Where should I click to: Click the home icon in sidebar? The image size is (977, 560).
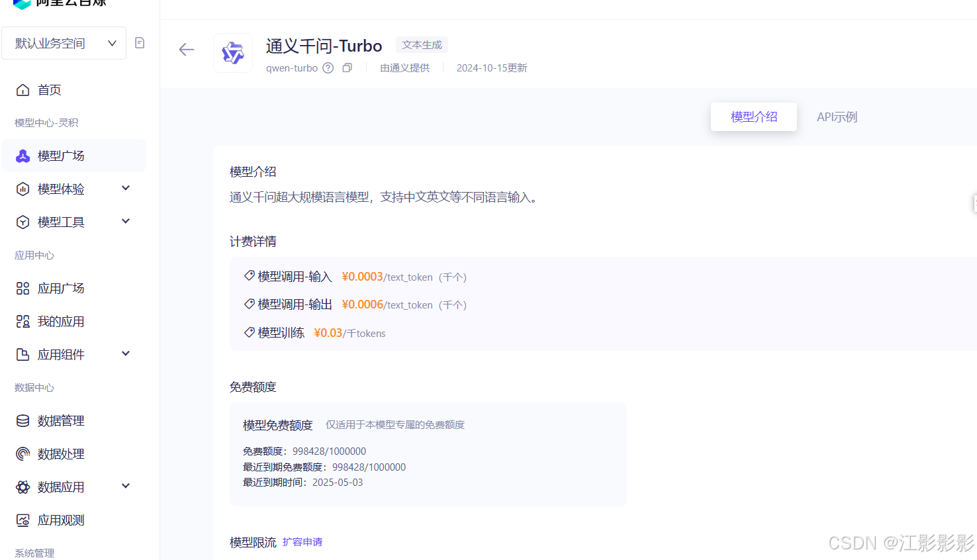(23, 90)
